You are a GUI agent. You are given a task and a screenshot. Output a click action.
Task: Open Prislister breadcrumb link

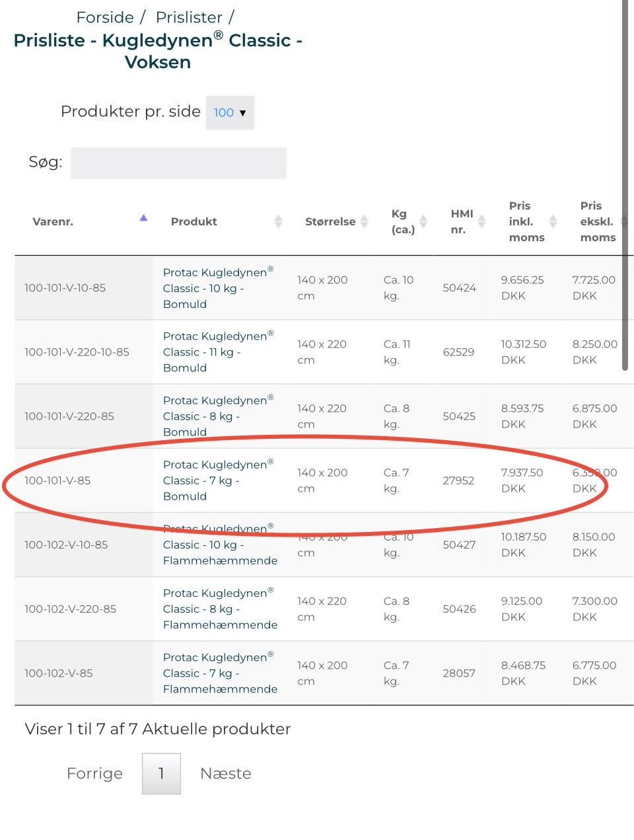tap(190, 17)
